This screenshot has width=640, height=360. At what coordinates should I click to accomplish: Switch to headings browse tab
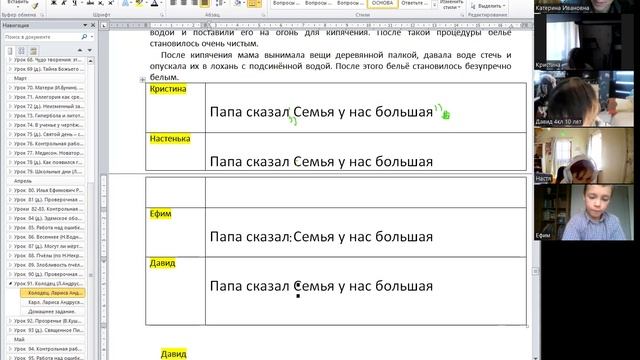click(10, 51)
